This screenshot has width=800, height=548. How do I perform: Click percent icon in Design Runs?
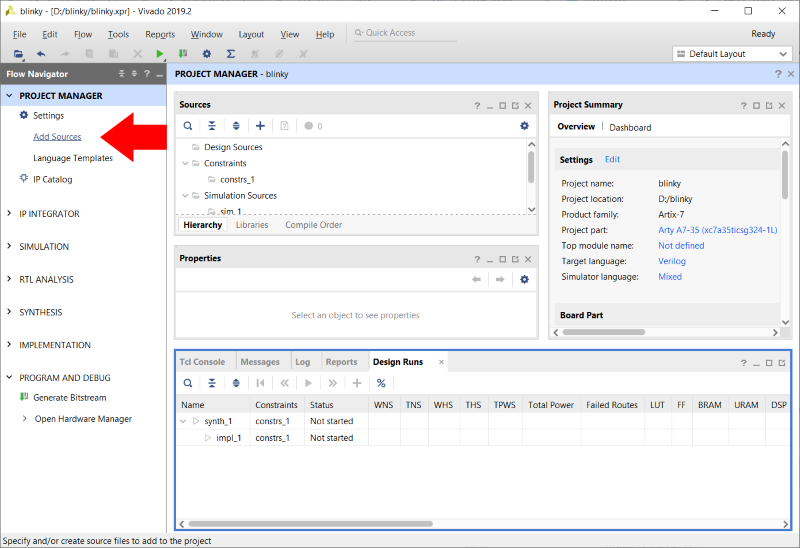tap(381, 383)
